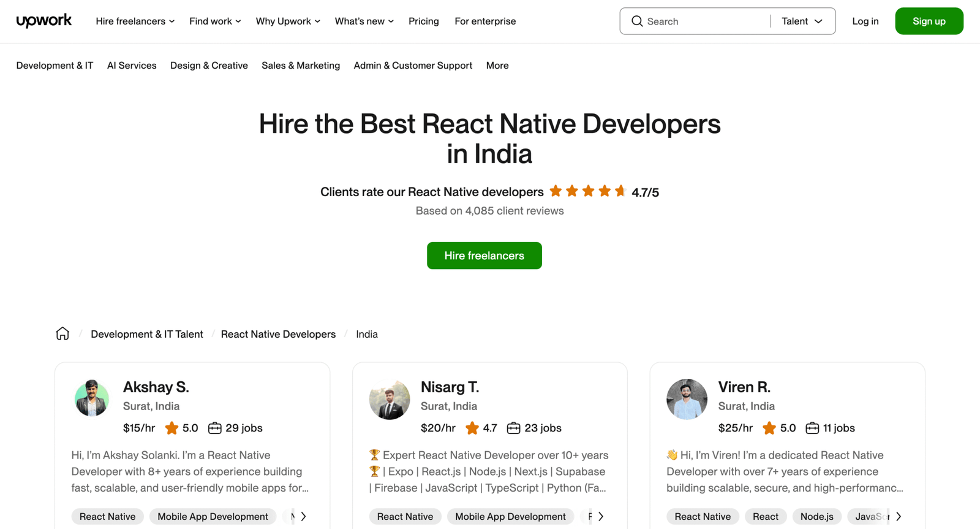Image resolution: width=980 pixels, height=529 pixels.
Task: Click React Native tag on Akshay S. card
Action: (108, 517)
